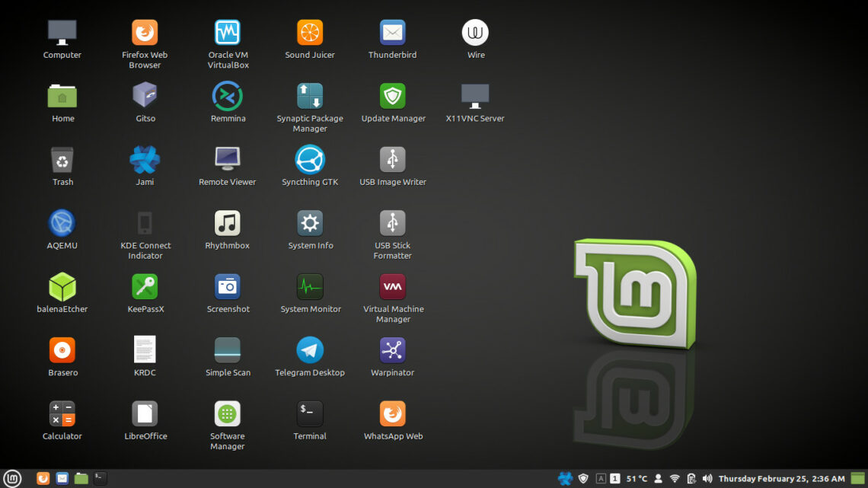The width and height of the screenshot is (868, 488).
Task: Open the green Files folder on the taskbar
Action: (81, 478)
